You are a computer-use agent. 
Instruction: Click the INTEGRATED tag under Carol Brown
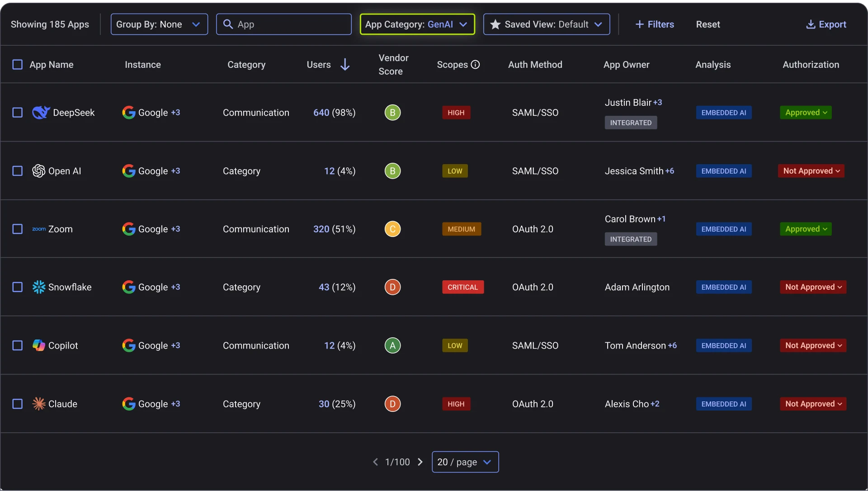pos(631,239)
